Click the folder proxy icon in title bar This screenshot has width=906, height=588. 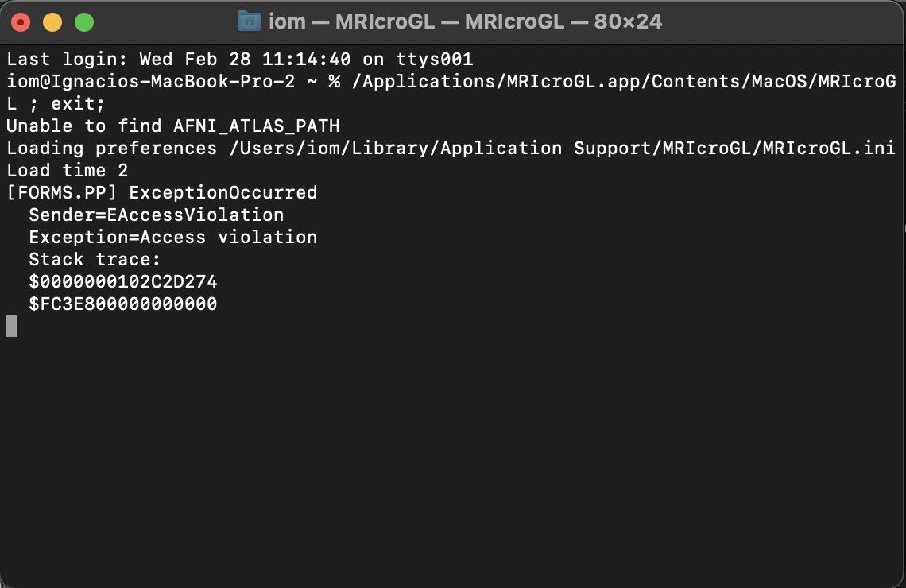point(250,21)
